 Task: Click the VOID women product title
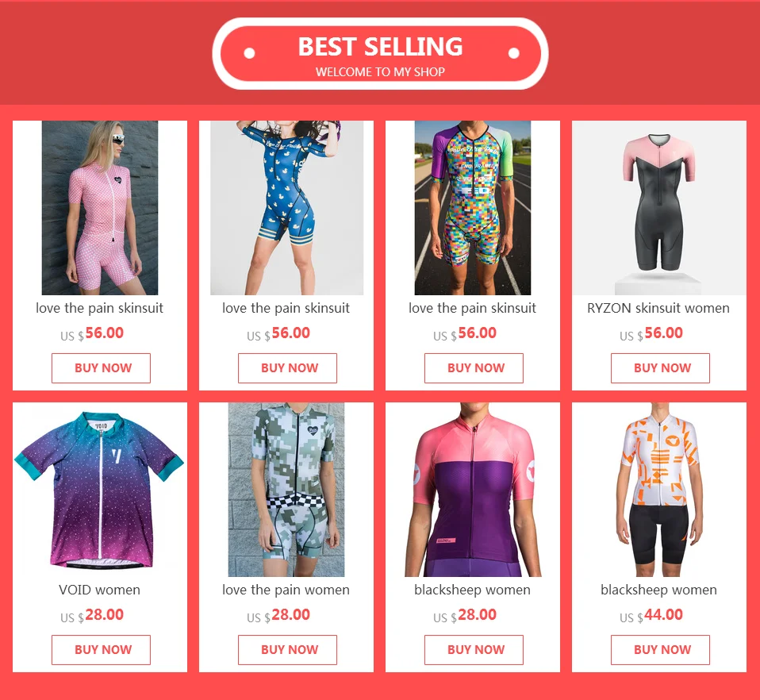(99, 590)
